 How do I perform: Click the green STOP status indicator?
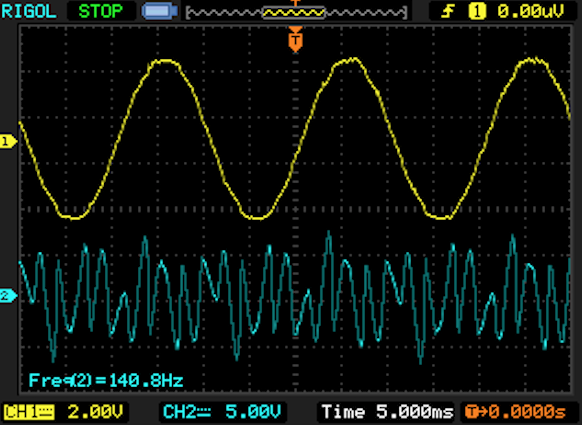tap(101, 11)
